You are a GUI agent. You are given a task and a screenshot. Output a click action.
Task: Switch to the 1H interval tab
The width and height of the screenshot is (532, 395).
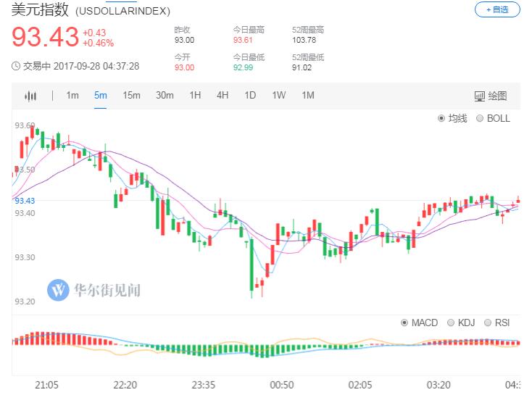pos(195,96)
